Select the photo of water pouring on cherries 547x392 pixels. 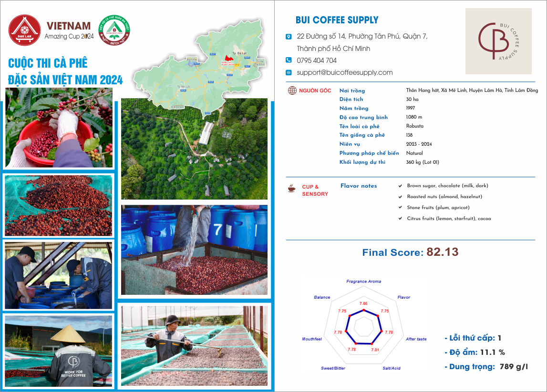194,250
